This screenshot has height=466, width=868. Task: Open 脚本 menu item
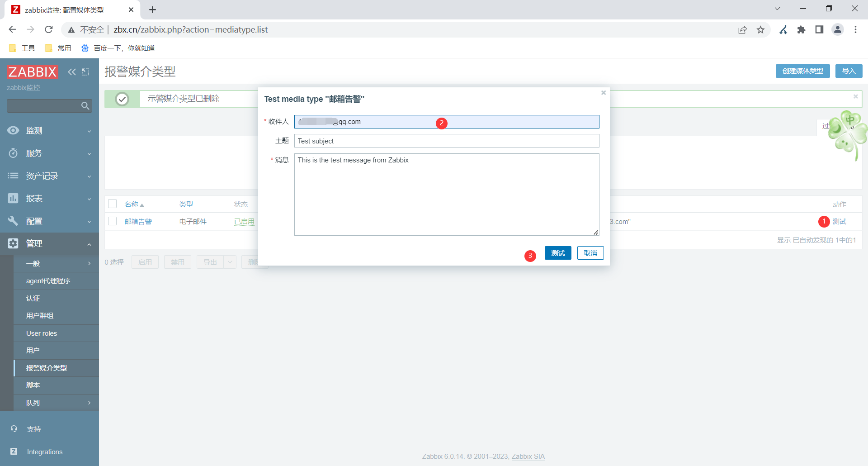click(x=56, y=385)
